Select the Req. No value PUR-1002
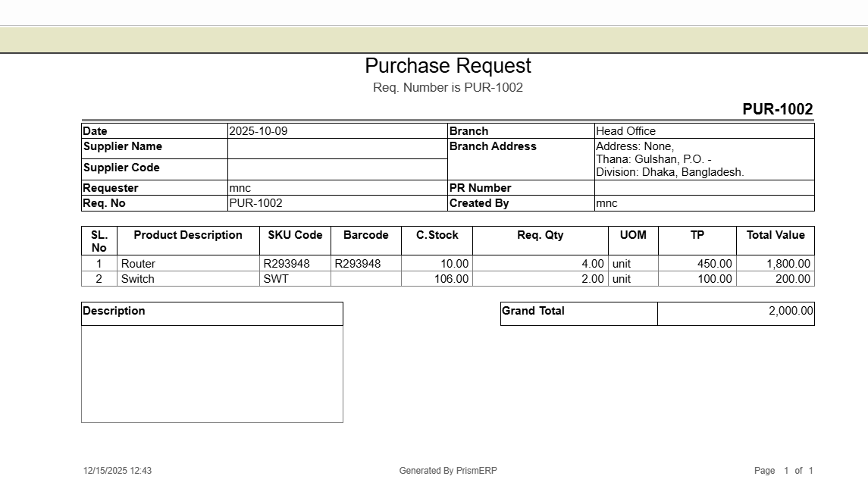This screenshot has width=868, height=492. click(255, 203)
